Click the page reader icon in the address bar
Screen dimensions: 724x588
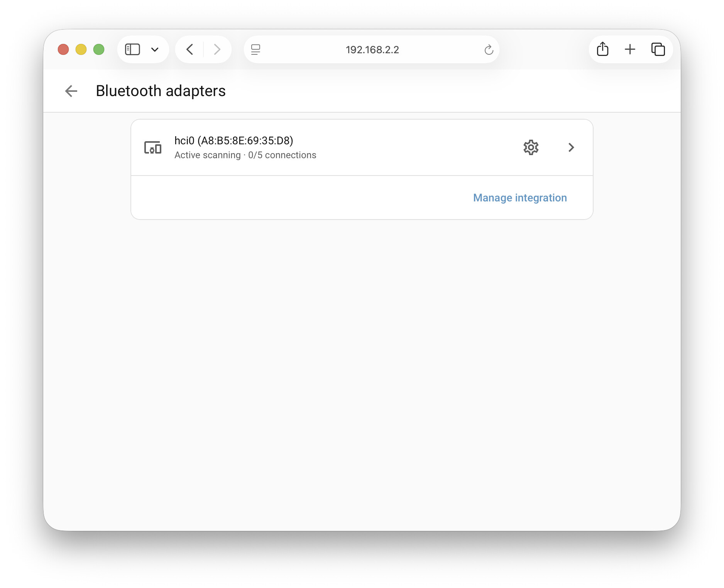255,50
